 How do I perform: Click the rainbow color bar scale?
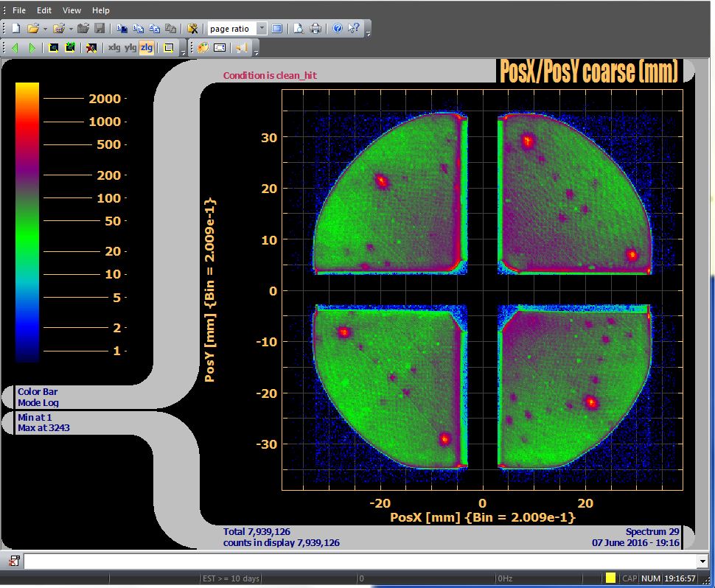27,222
